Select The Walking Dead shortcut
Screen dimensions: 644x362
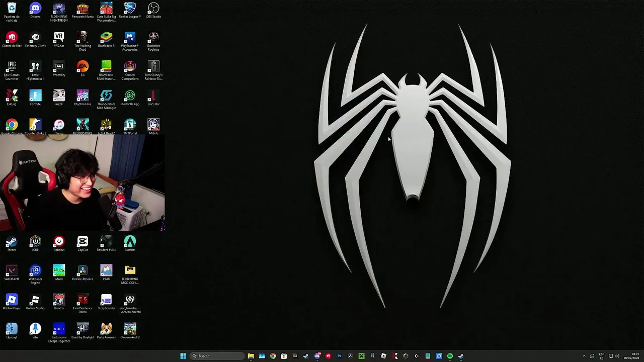[83, 41]
